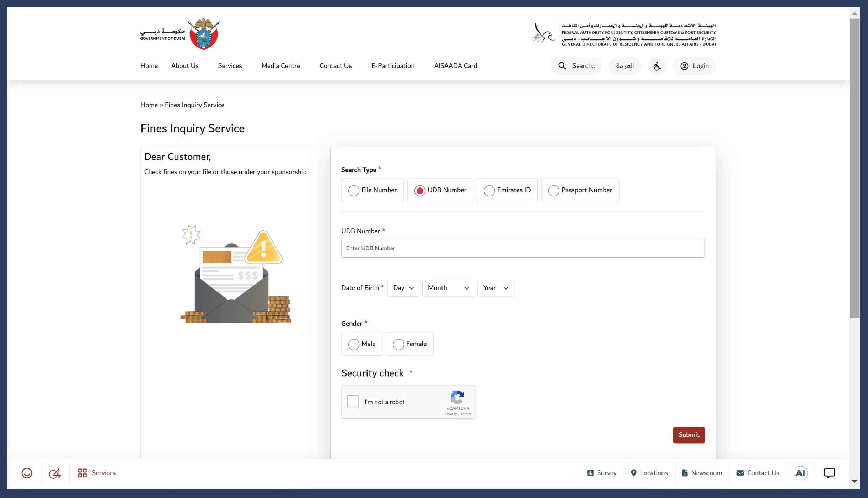Viewport: 868px width, 498px height.
Task: Select the File Number search type
Action: tap(354, 191)
